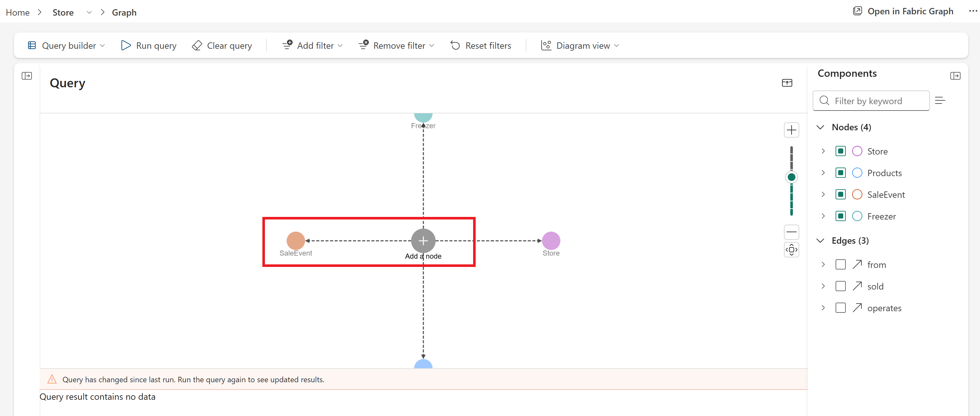Screen dimensions: 980x416
Task: Click the Reset filters circular arrow icon
Action: pos(455,46)
